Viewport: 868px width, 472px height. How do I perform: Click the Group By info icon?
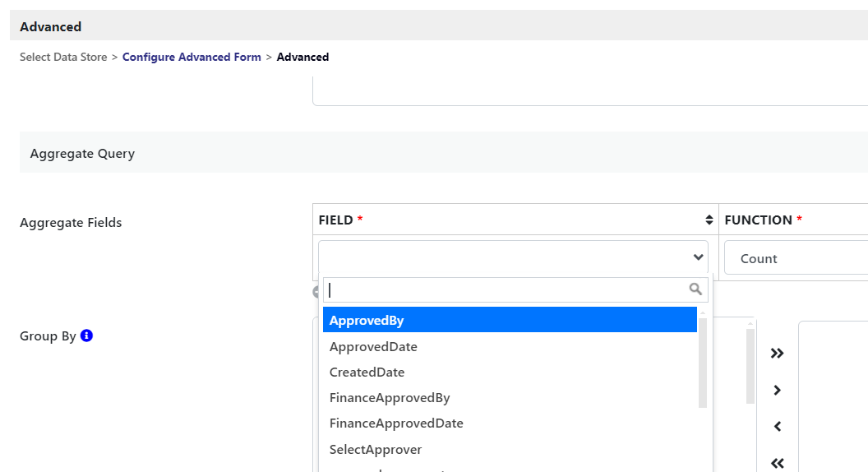86,335
